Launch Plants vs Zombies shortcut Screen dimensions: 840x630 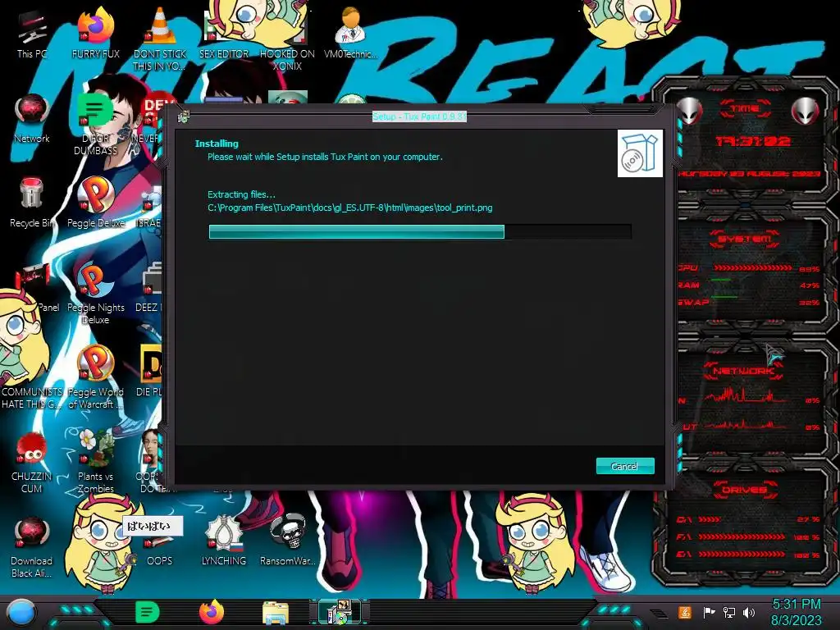[95, 461]
